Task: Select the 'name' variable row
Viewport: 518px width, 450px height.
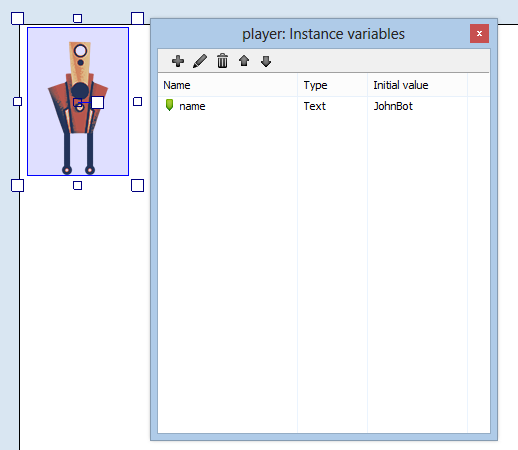Action: [x=323, y=106]
